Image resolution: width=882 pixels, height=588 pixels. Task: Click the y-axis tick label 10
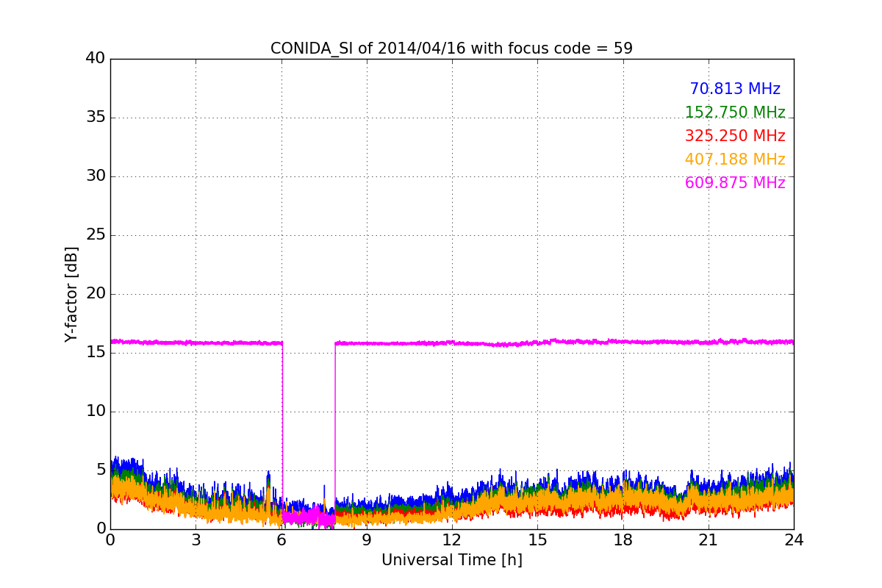click(x=96, y=412)
